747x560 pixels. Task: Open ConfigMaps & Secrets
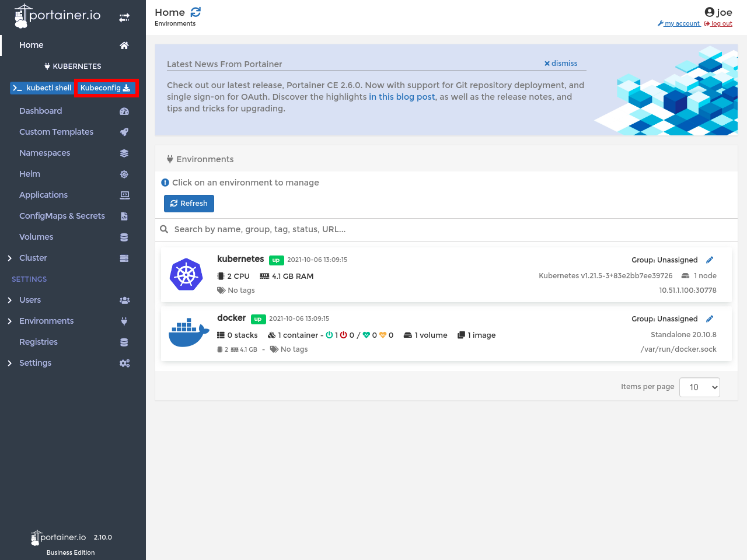pos(62,216)
